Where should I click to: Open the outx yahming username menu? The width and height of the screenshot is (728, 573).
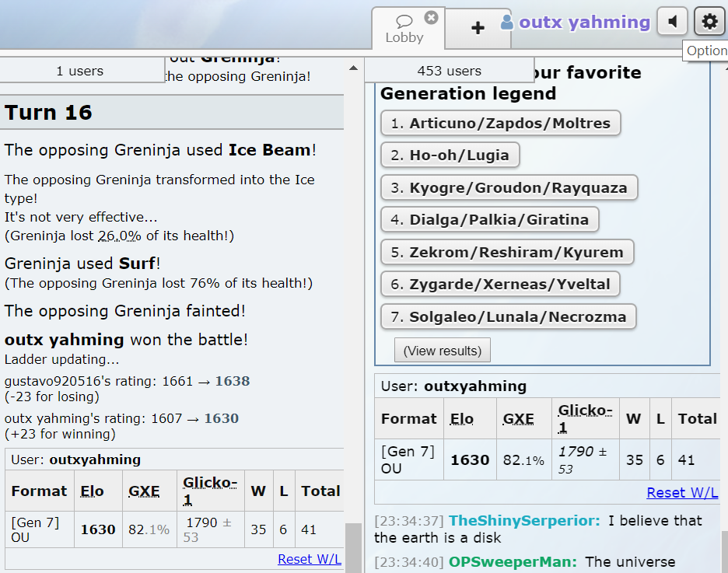pos(584,23)
